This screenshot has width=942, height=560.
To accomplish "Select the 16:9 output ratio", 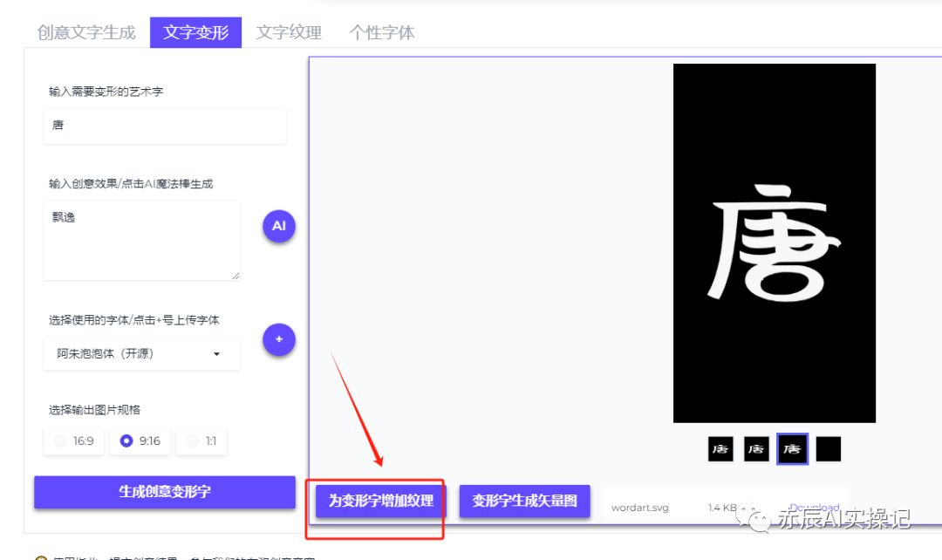I will [x=74, y=441].
